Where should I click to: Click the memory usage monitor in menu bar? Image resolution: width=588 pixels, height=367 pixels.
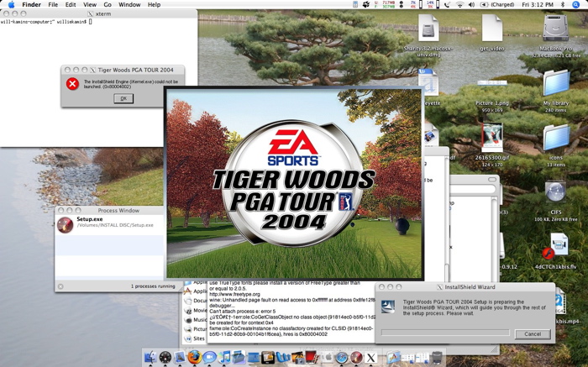point(385,4)
